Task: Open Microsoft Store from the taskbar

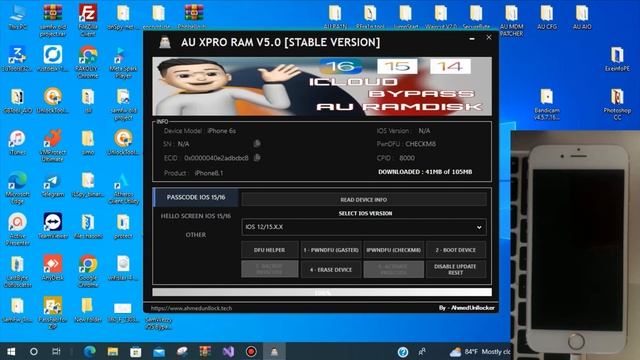Action: pos(136,351)
